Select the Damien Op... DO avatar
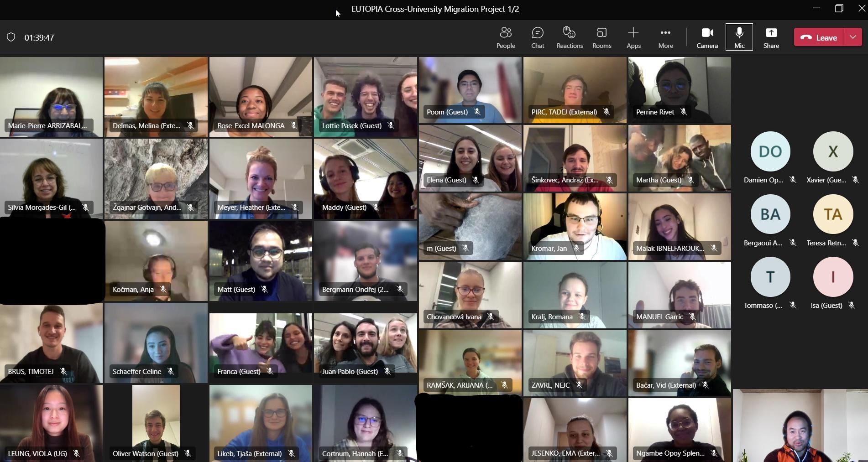The height and width of the screenshot is (462, 868). point(770,151)
